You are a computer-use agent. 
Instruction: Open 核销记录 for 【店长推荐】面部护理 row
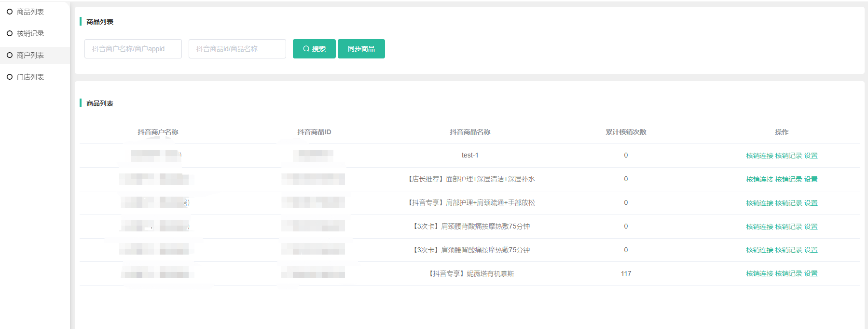788,179
